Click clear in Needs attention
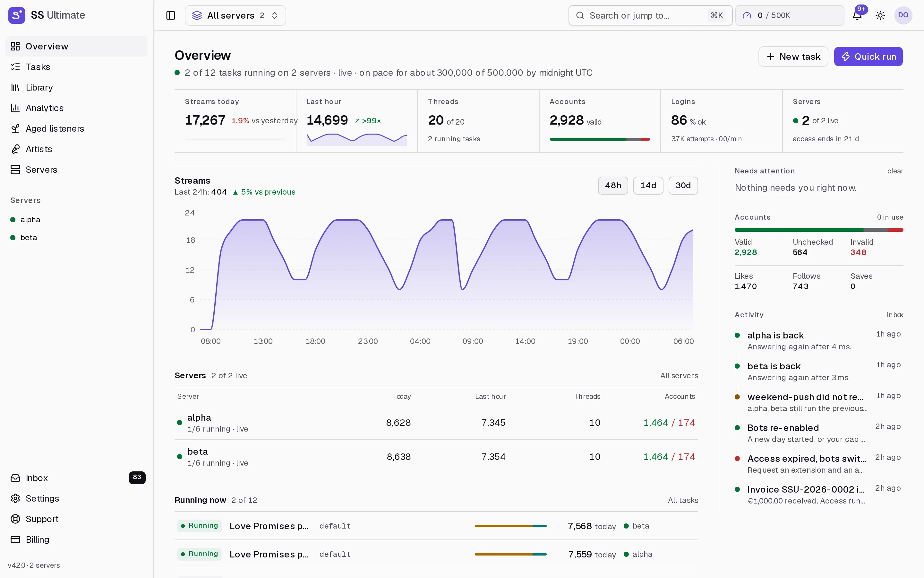 tap(895, 171)
